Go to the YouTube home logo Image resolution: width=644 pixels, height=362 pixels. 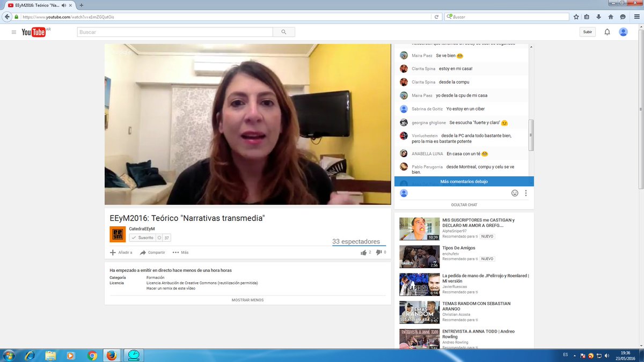[x=35, y=32]
